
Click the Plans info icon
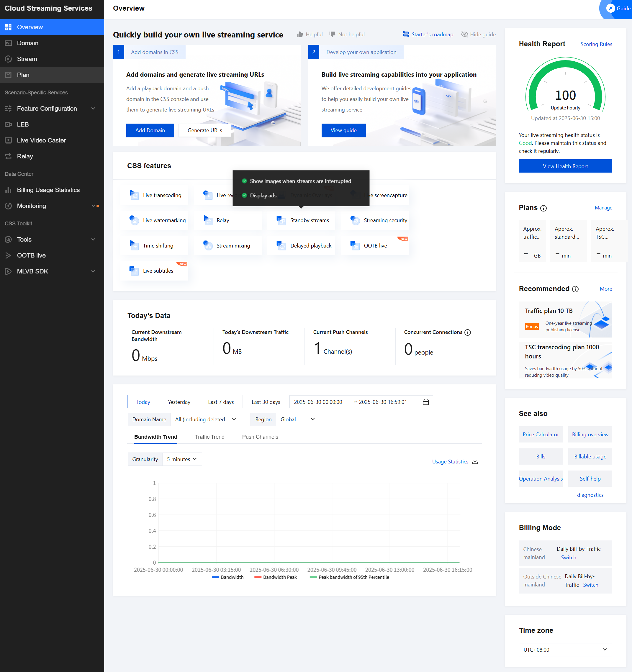click(x=543, y=208)
